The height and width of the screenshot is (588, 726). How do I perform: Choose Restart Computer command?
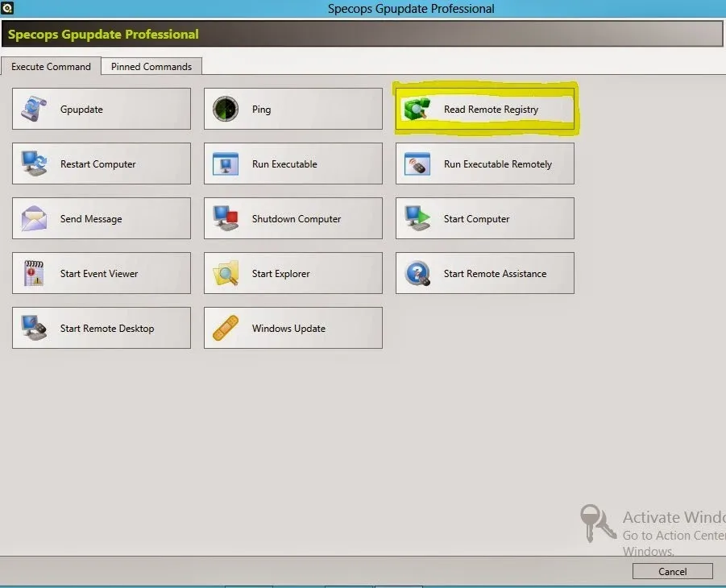tap(102, 164)
